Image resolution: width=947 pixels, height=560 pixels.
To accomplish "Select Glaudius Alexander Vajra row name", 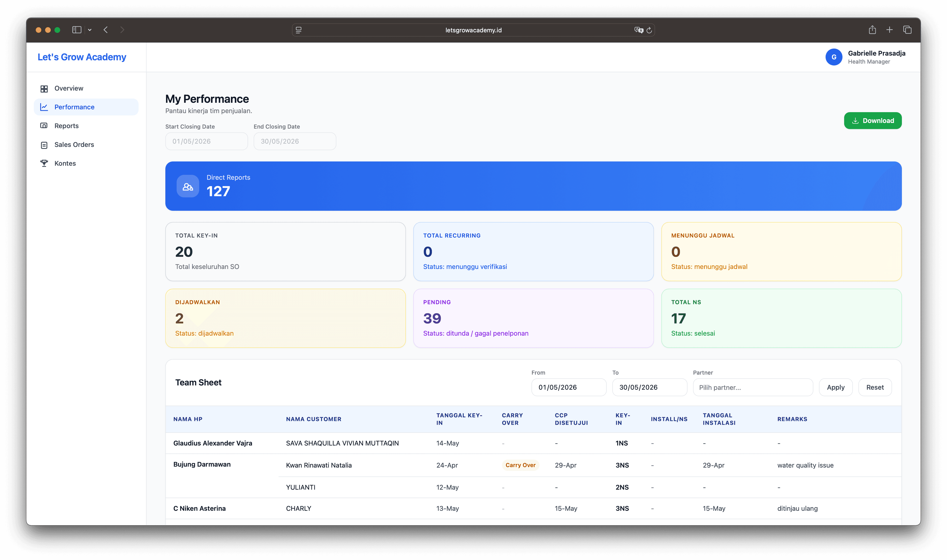I will pos(213,443).
